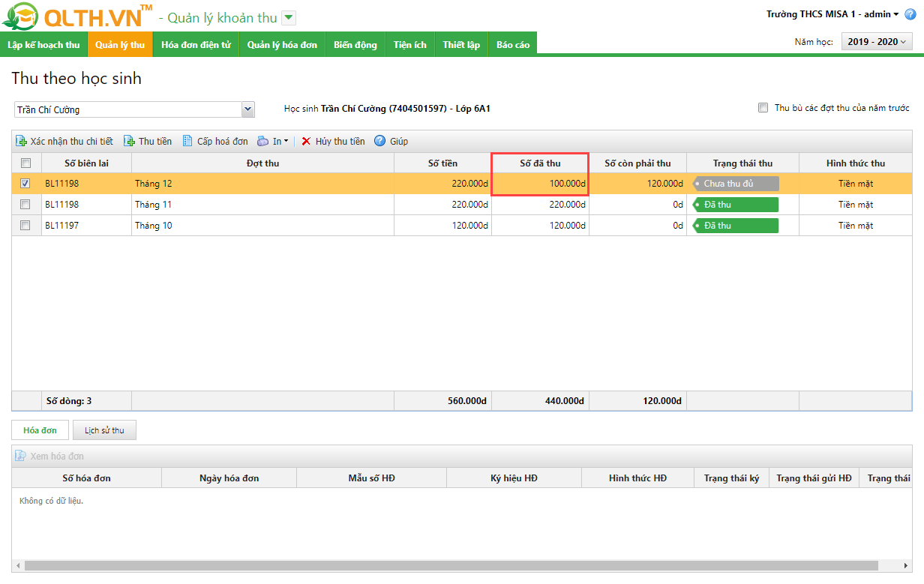Select the Tháng 10 cell

262,226
